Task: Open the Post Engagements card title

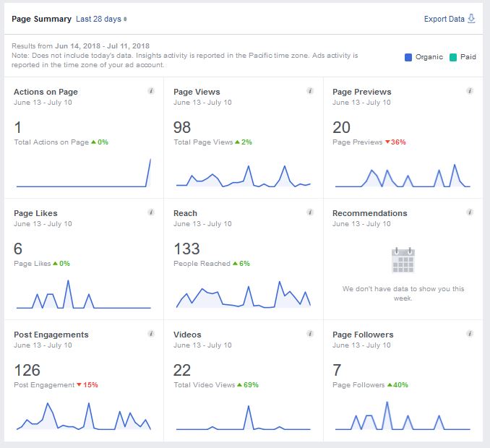Action: pos(51,335)
